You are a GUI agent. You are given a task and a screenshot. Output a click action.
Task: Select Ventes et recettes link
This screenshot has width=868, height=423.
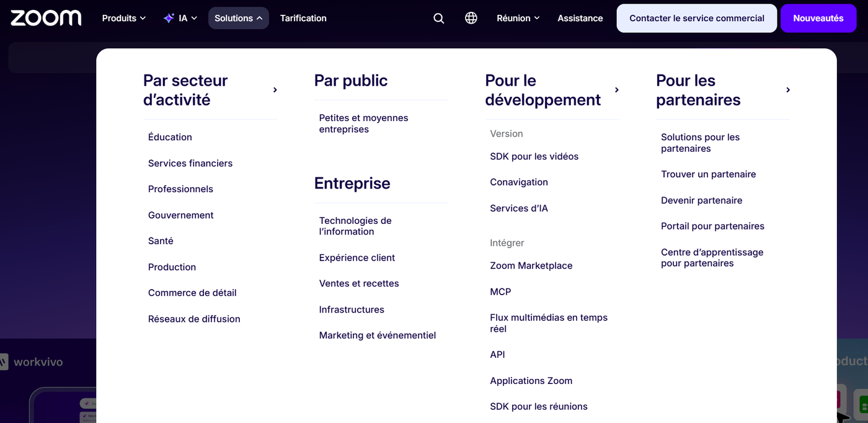[359, 283]
